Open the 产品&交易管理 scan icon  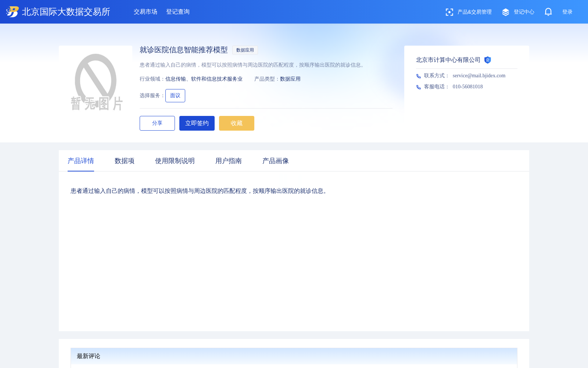coord(449,12)
